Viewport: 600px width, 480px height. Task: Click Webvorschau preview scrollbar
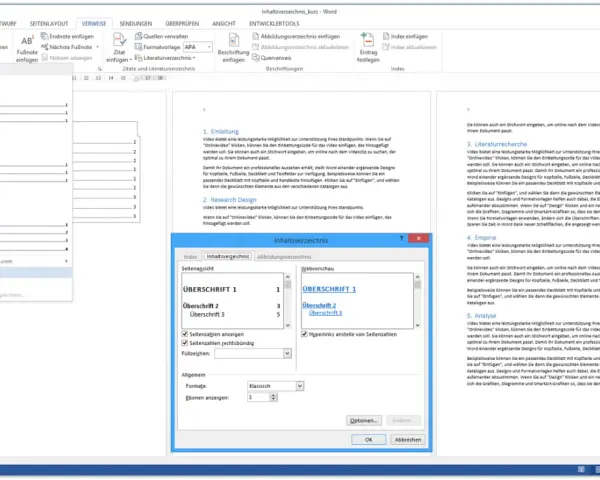[417, 301]
